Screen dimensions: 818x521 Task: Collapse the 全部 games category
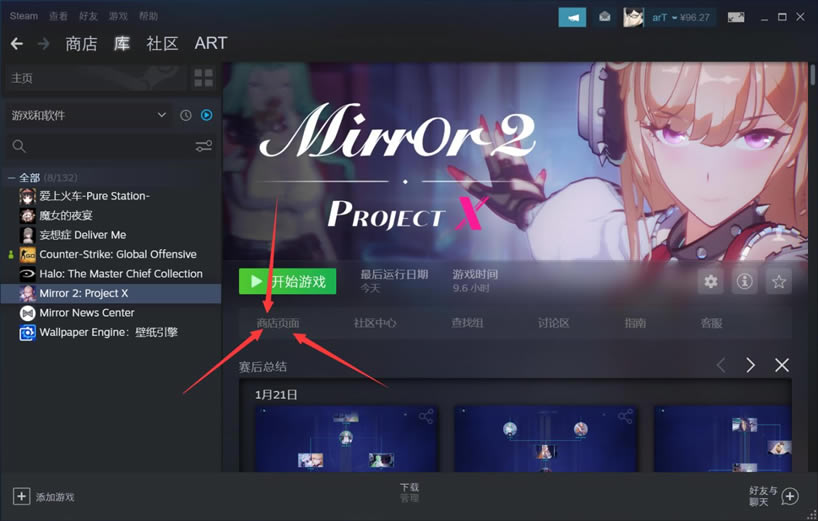coord(12,177)
